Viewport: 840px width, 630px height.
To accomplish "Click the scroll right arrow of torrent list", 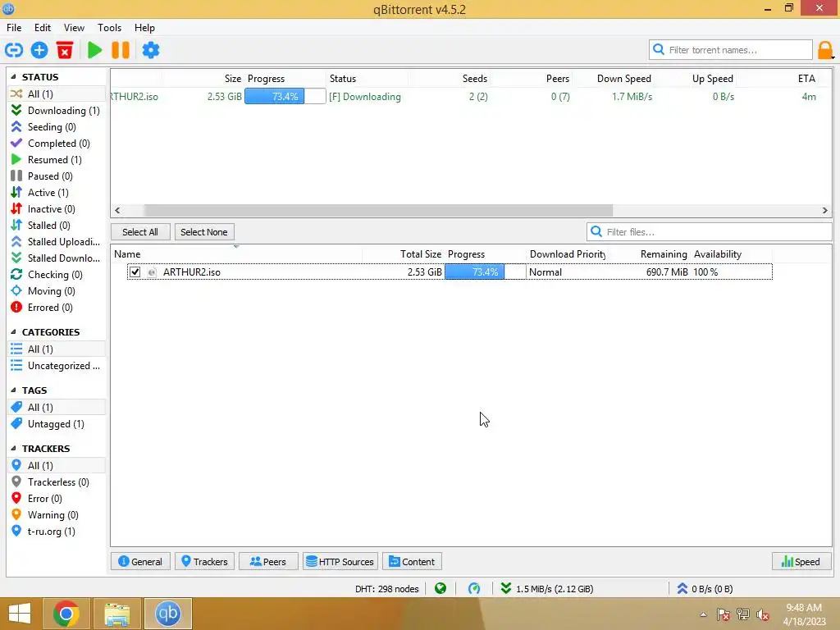I will pos(825,211).
